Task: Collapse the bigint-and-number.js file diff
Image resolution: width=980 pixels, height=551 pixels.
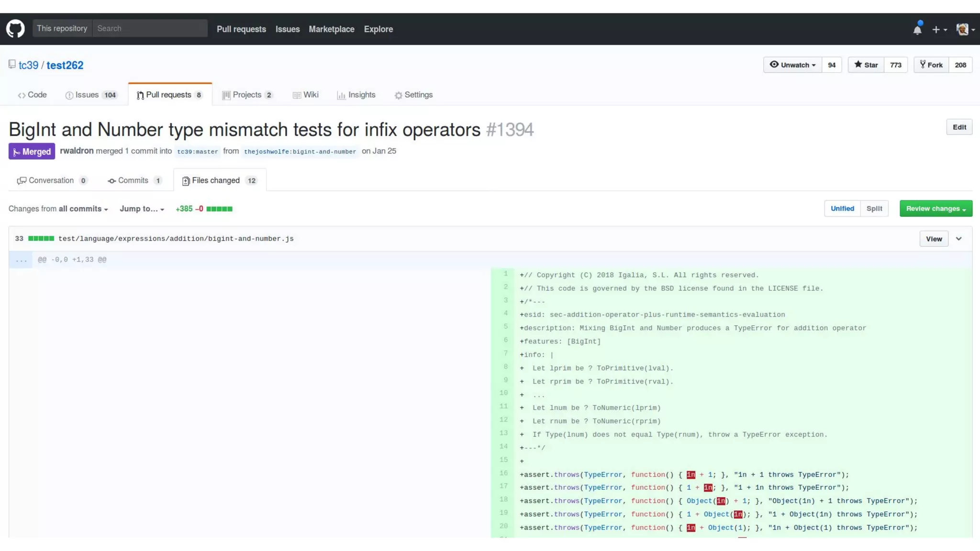Action: [958, 239]
